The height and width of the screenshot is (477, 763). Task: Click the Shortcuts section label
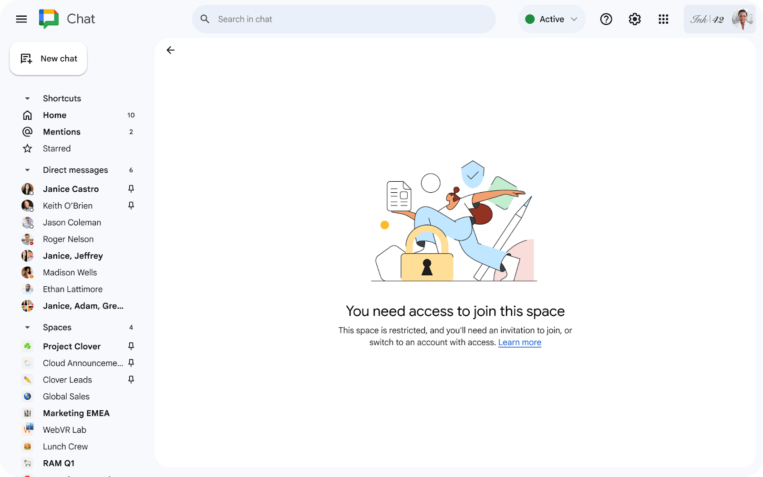tap(62, 98)
